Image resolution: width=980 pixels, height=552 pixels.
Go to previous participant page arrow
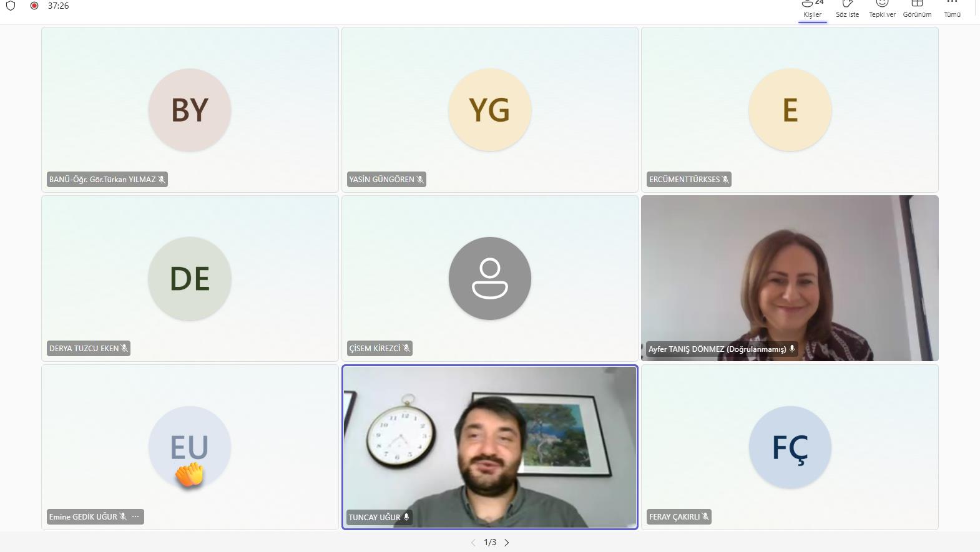(473, 543)
